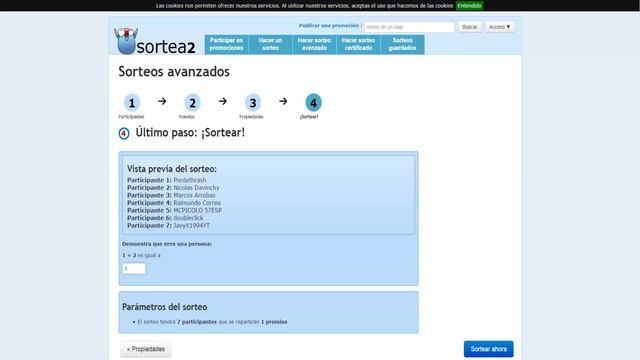The height and width of the screenshot is (360, 640).
Task: Click participant name doubleclick
Action: click(x=188, y=218)
